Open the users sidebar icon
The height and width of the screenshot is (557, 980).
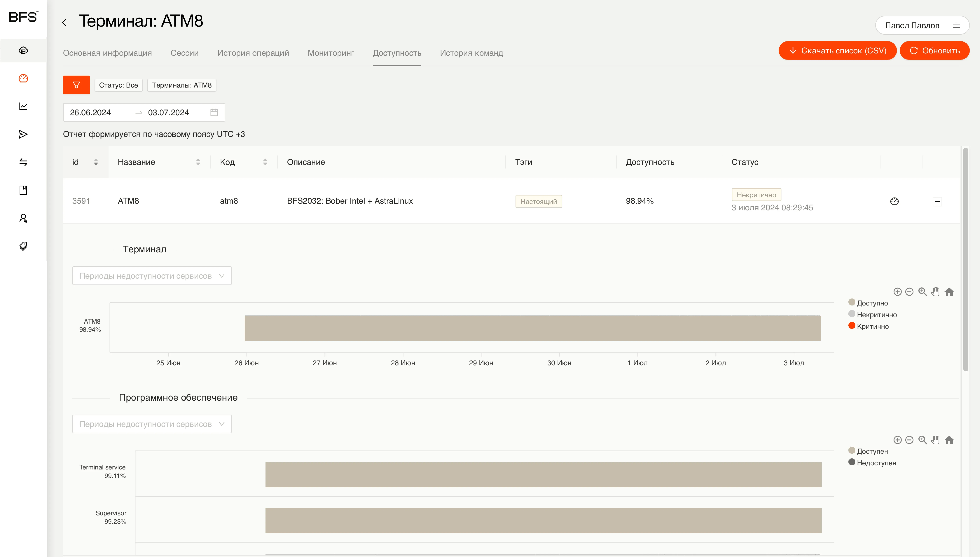pos(23,218)
